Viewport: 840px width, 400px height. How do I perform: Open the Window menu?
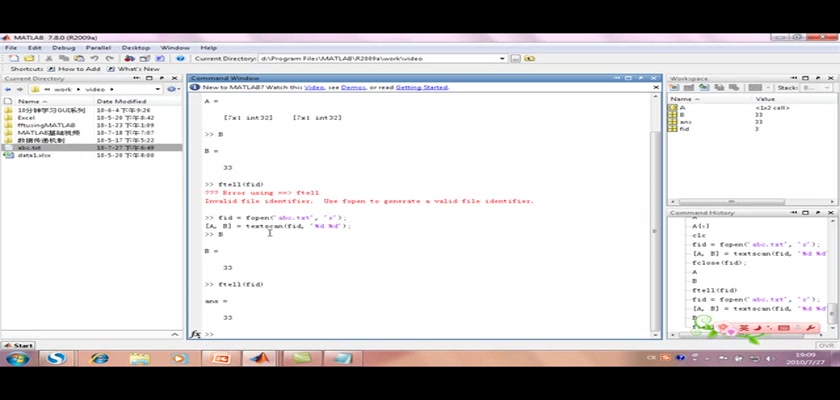(175, 48)
